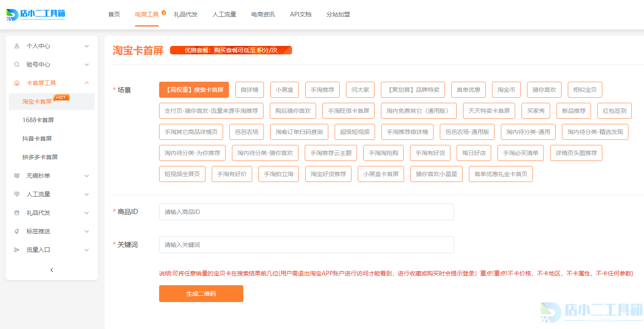Expand the 无痕秒单 menu chevron

87,176
